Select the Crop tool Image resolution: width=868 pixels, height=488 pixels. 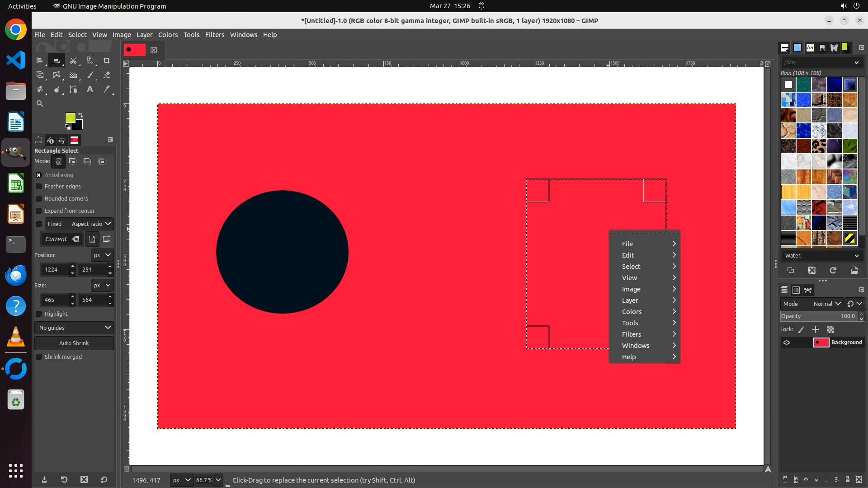pyautogui.click(x=107, y=60)
